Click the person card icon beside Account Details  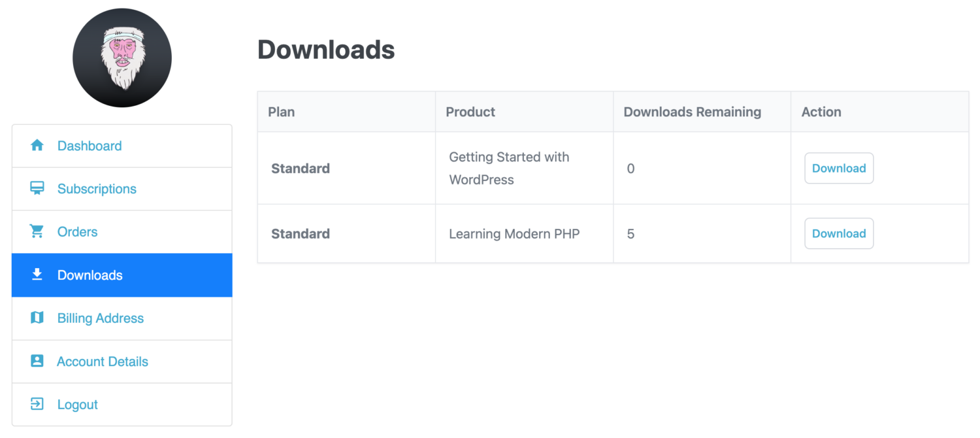37,361
